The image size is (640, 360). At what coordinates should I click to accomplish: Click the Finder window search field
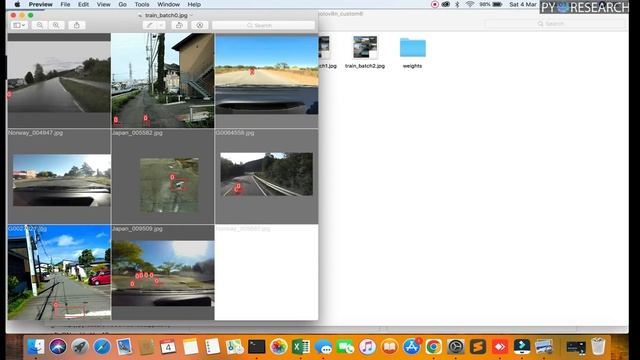pyautogui.click(x=555, y=24)
